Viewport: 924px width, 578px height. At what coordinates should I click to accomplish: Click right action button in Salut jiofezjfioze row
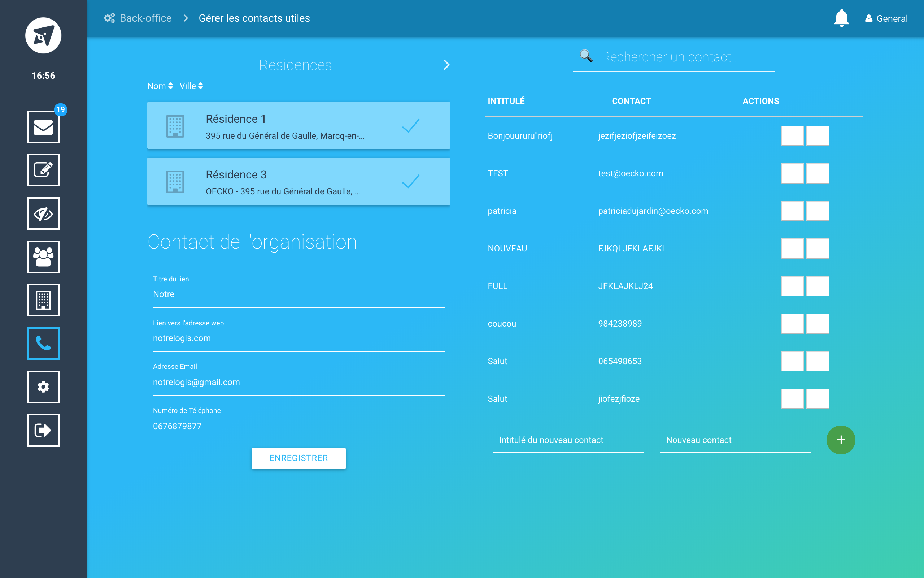818,399
